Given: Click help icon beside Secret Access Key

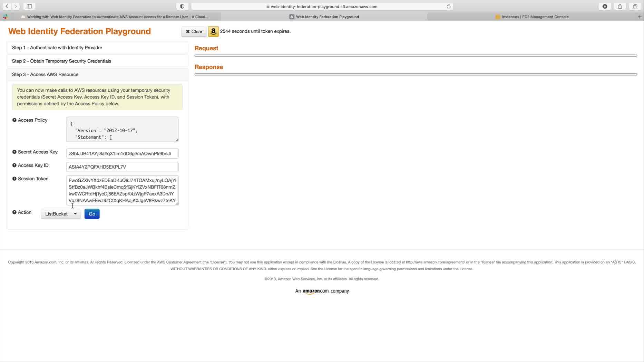Looking at the screenshot, I should click(x=14, y=152).
